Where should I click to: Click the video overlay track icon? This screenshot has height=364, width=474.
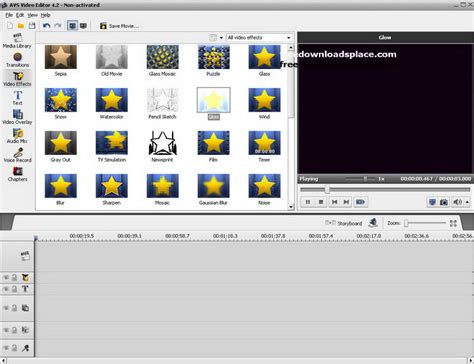(25, 308)
